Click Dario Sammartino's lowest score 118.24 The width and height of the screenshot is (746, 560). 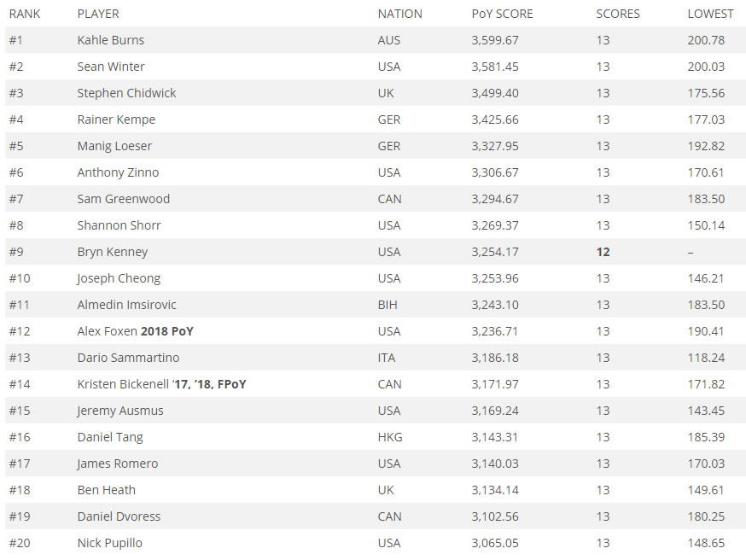pyautogui.click(x=705, y=358)
